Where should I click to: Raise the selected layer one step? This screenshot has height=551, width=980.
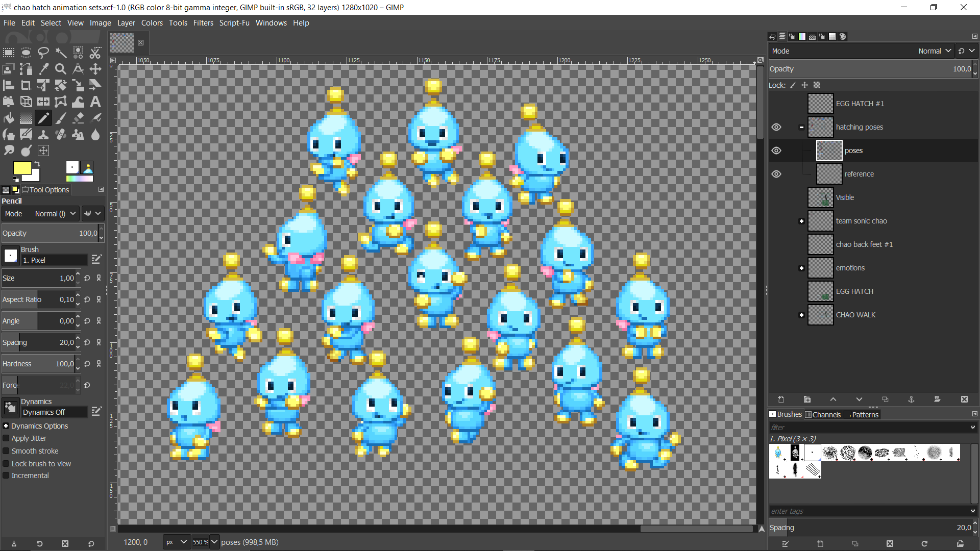click(x=833, y=399)
